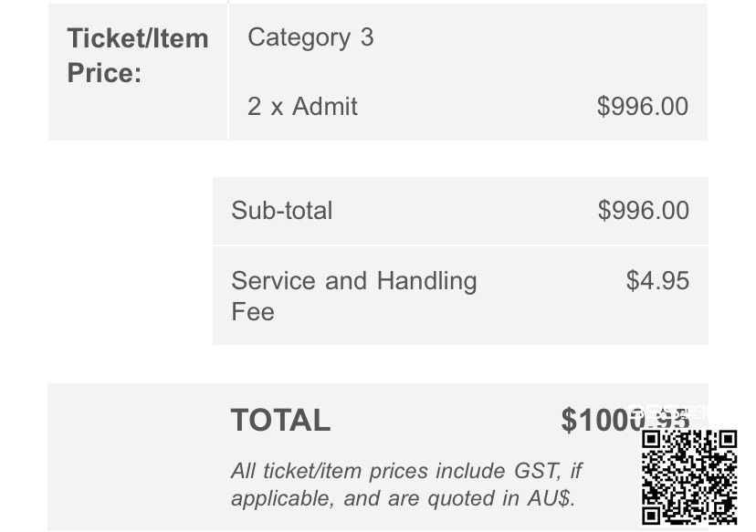
Task: Select the $4.95 fee amount
Action: coord(657,280)
